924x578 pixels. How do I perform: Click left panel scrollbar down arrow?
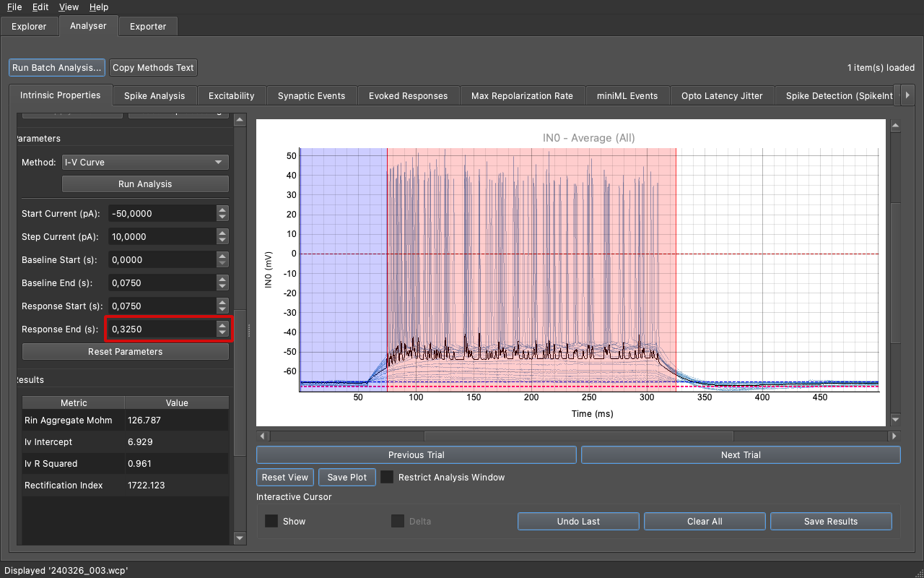[240, 538]
